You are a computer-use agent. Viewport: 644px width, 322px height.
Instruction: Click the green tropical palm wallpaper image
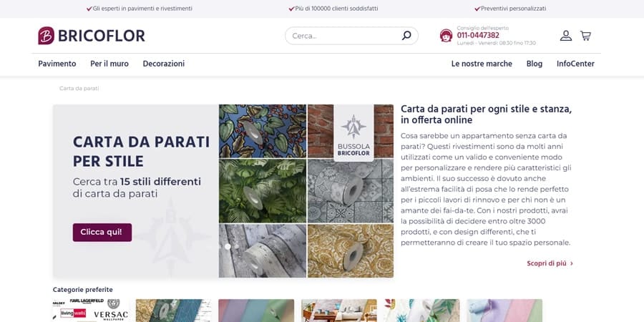pos(263,191)
